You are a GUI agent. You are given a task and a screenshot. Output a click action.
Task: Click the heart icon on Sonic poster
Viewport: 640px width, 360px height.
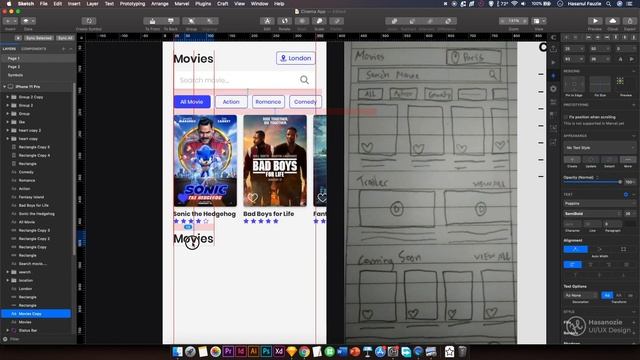coord(182,198)
